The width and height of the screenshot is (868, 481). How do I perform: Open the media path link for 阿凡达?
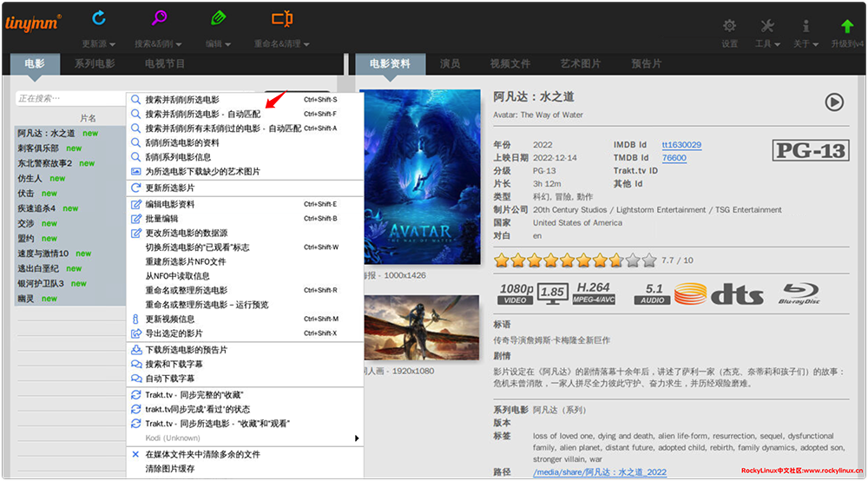click(599, 472)
